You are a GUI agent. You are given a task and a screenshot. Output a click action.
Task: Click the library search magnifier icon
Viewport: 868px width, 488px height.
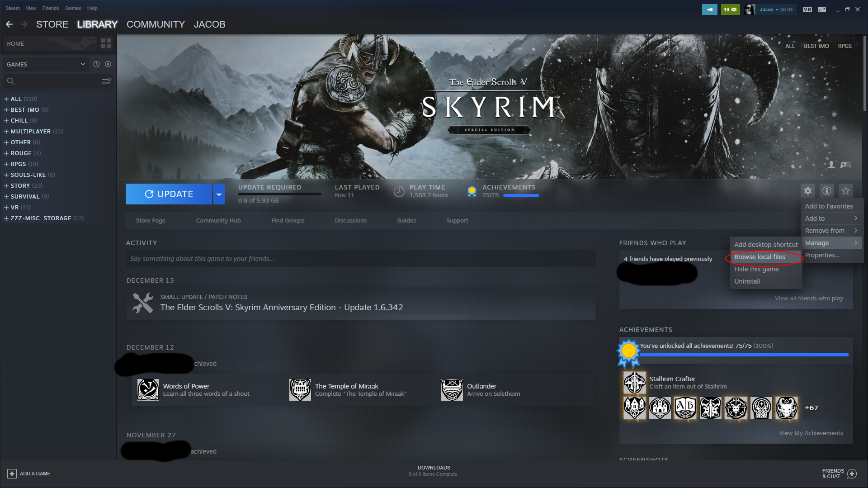pyautogui.click(x=11, y=81)
